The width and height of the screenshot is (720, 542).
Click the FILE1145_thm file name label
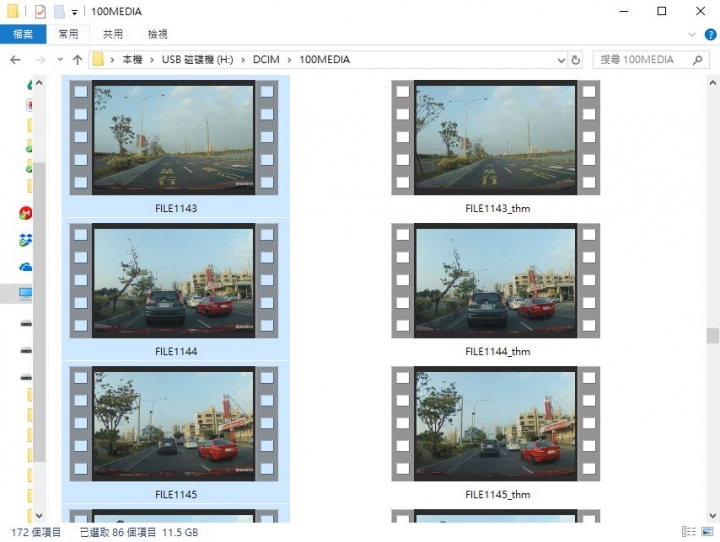498,495
